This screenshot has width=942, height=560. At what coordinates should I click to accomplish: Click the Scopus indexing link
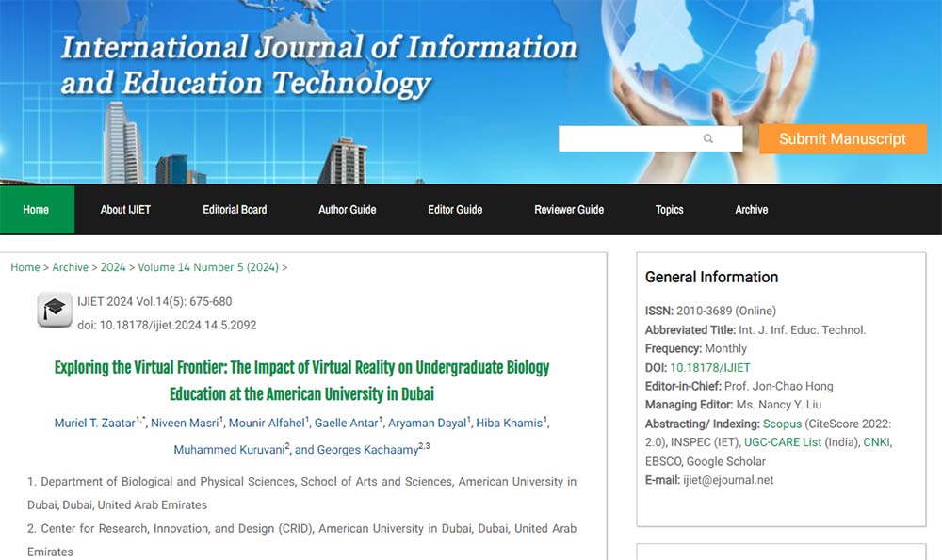point(782,424)
